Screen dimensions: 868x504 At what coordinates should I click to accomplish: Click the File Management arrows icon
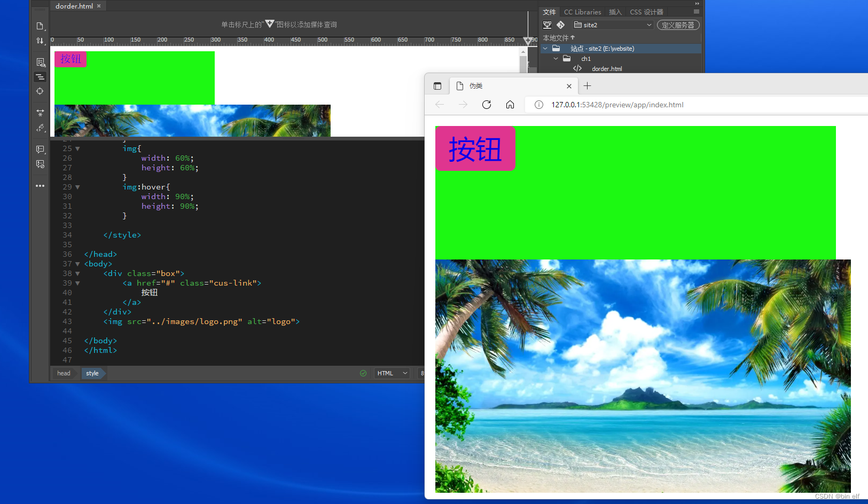click(x=40, y=41)
